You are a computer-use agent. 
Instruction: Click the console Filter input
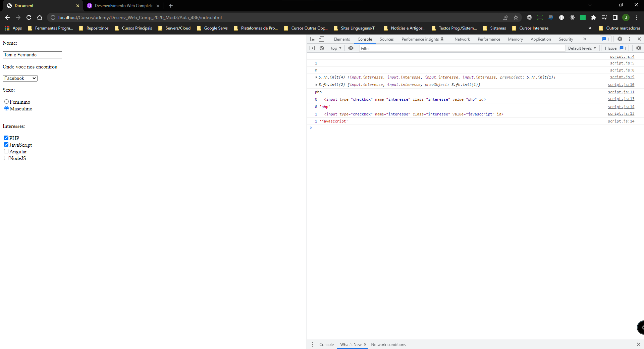coord(462,48)
